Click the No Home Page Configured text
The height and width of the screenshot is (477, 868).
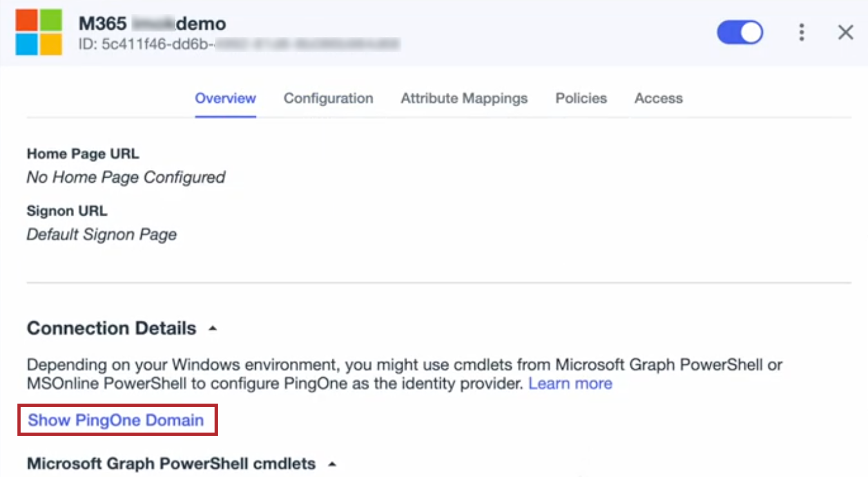point(126,177)
